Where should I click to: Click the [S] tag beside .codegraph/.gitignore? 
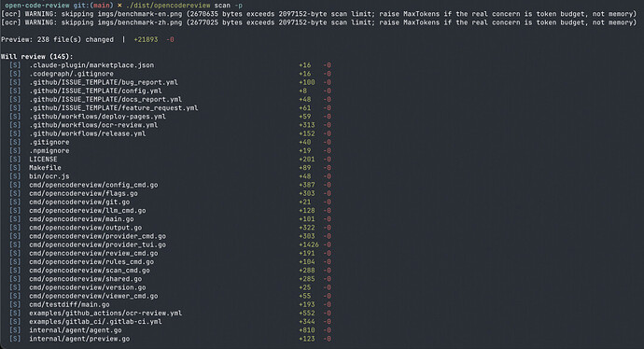(15, 74)
